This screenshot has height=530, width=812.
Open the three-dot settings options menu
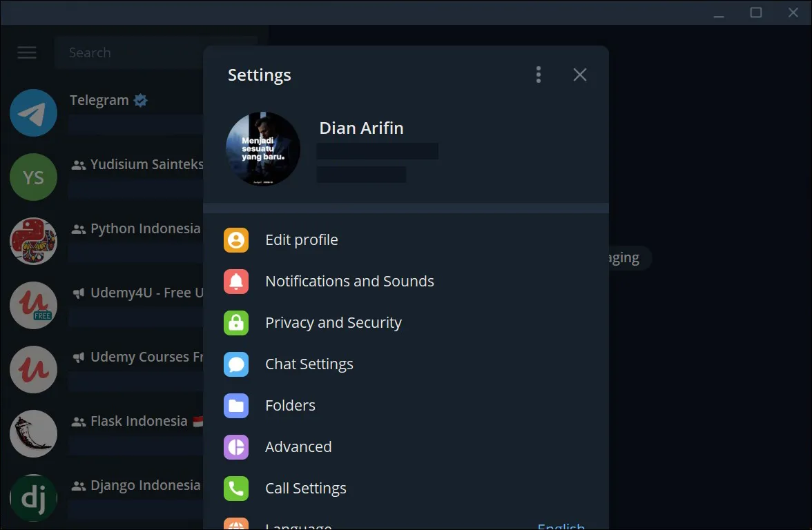pos(539,75)
